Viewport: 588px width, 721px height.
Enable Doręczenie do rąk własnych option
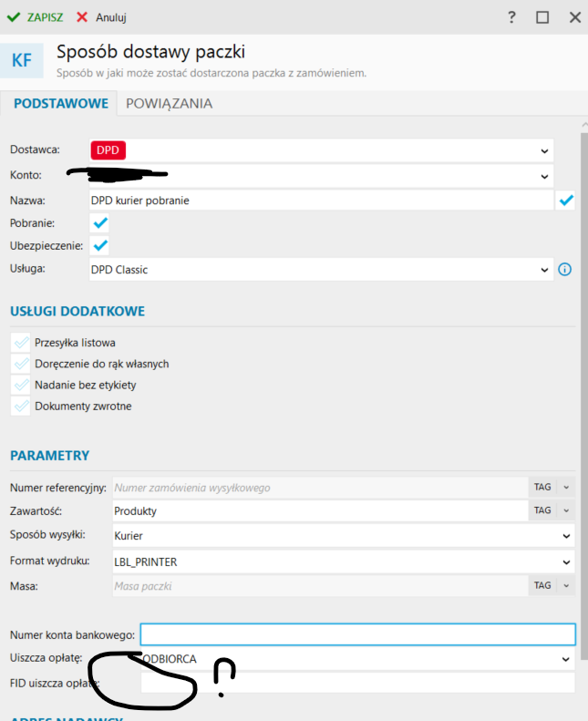point(21,364)
